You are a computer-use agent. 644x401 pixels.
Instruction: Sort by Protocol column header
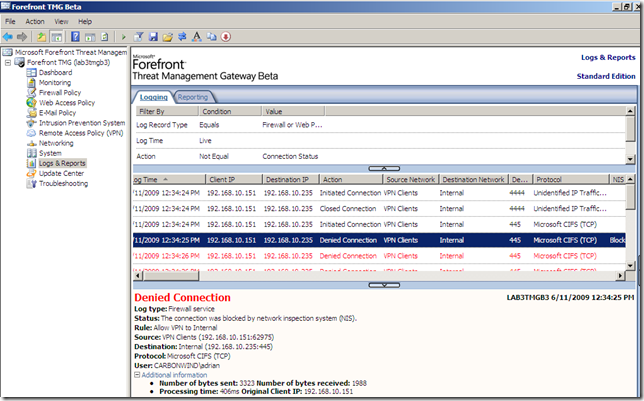[x=571, y=180]
